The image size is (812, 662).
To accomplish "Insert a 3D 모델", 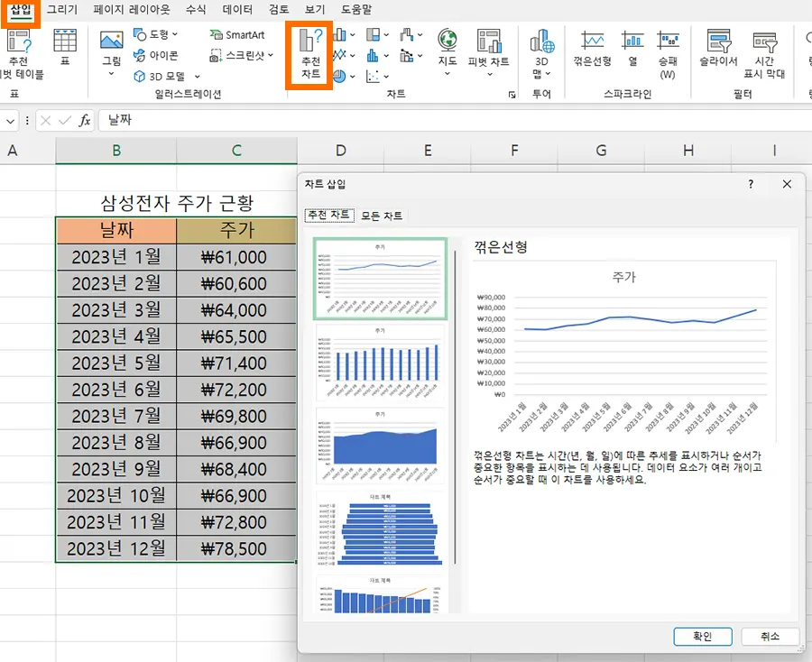I will 161,76.
